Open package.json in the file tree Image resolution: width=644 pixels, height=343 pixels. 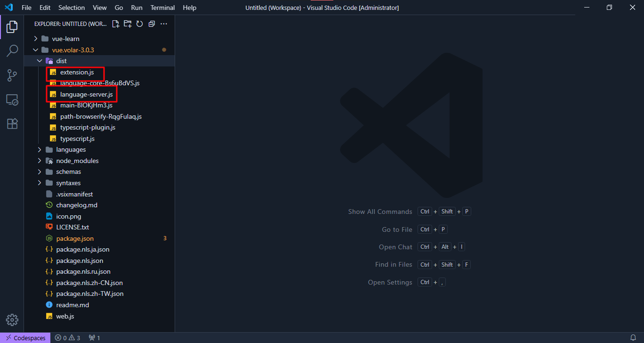[75, 238]
